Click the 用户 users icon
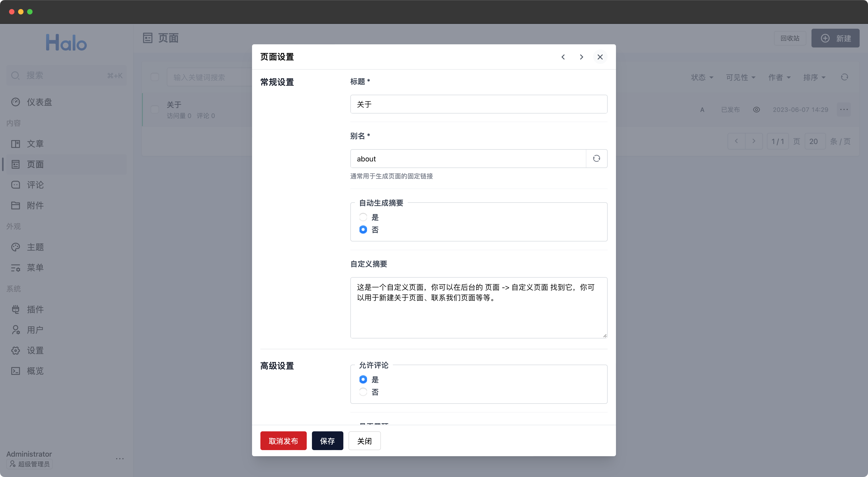The height and width of the screenshot is (477, 868). 16,330
